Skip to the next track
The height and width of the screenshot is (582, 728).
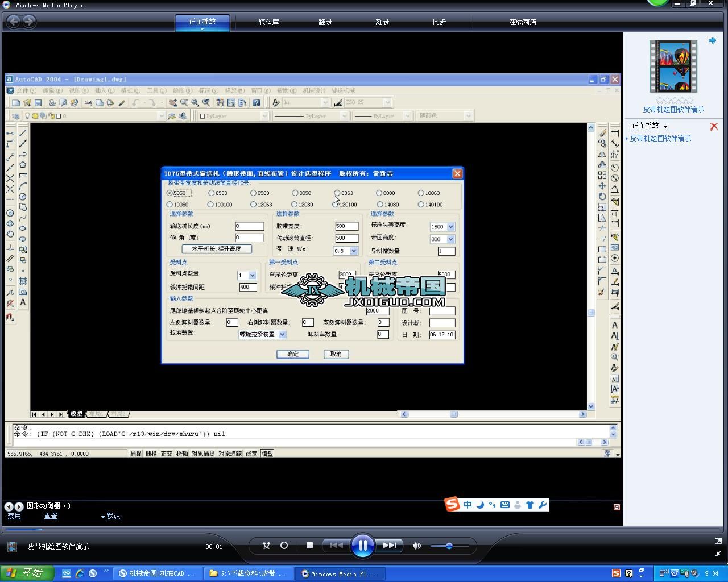tap(390, 546)
